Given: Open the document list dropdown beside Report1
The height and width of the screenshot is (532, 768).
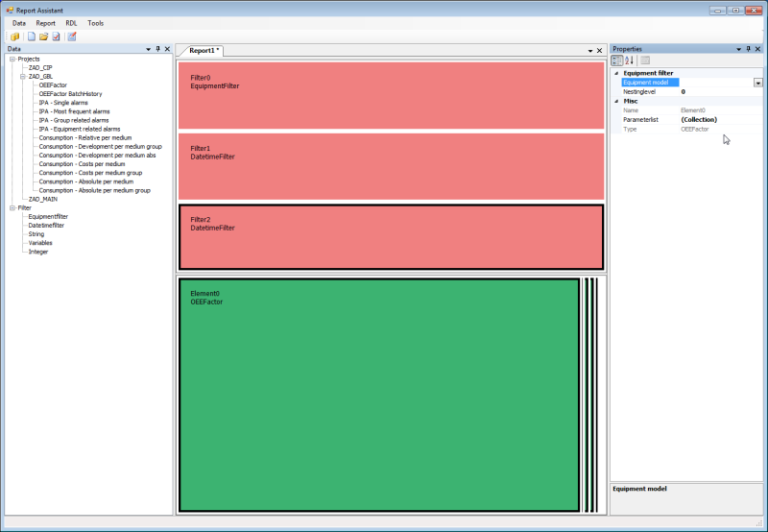Looking at the screenshot, I should [590, 51].
